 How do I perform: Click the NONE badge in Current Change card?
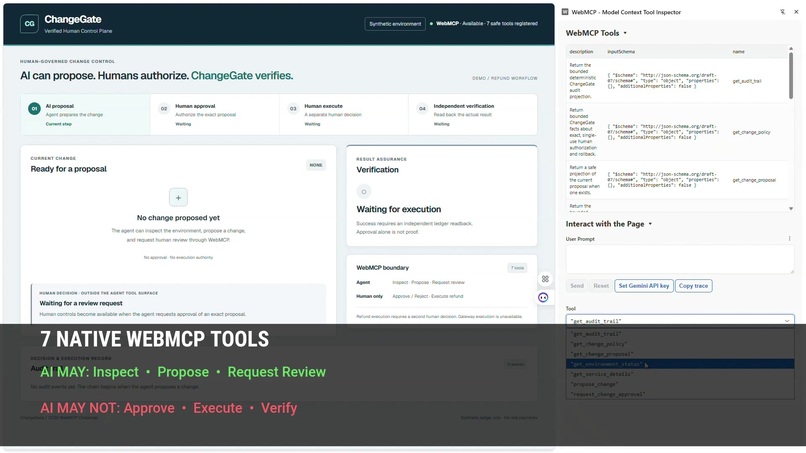tap(316, 165)
